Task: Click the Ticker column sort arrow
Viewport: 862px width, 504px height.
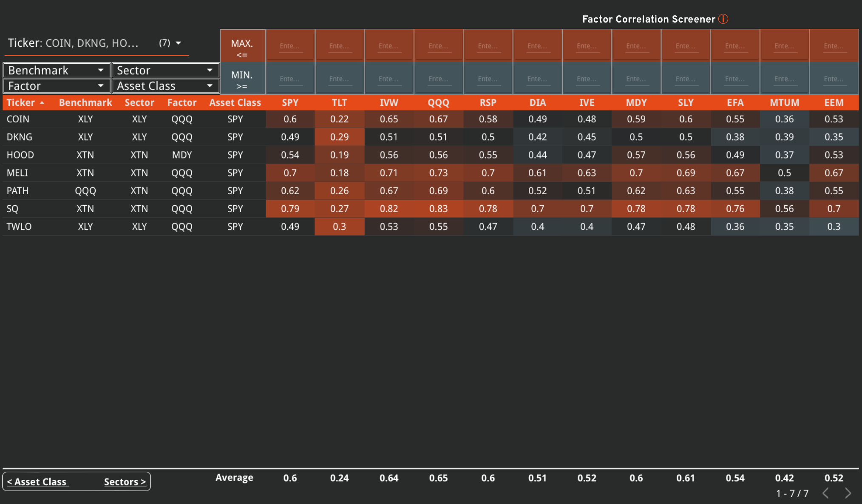Action: (x=42, y=103)
